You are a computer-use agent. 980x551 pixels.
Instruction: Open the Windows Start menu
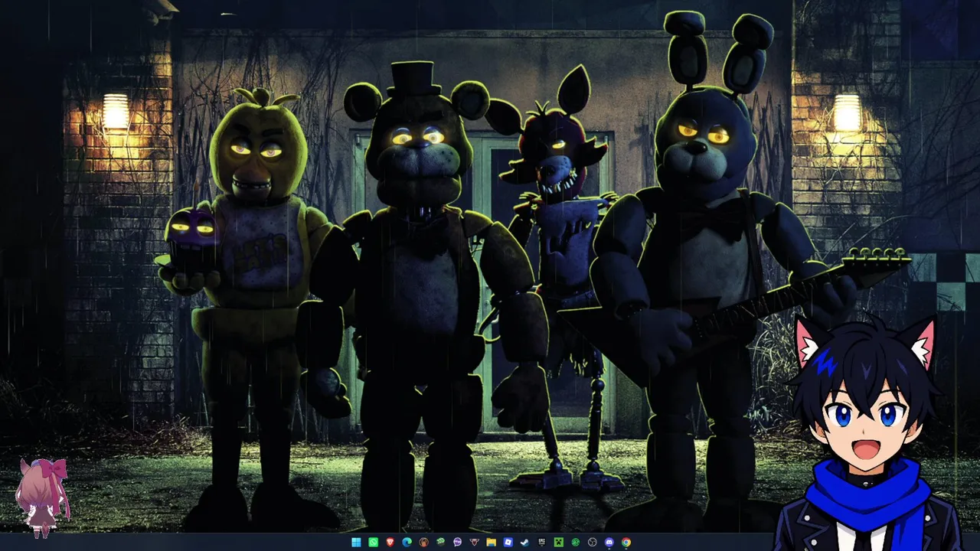click(x=356, y=543)
